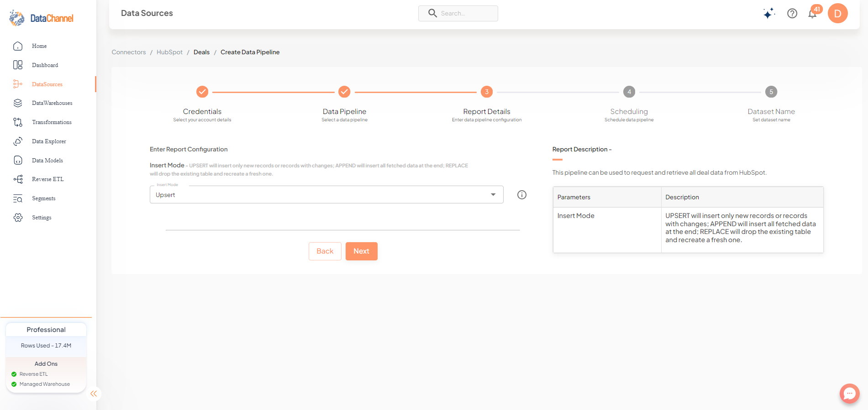
Task: Open Reverse ETL menu item
Action: (47, 179)
